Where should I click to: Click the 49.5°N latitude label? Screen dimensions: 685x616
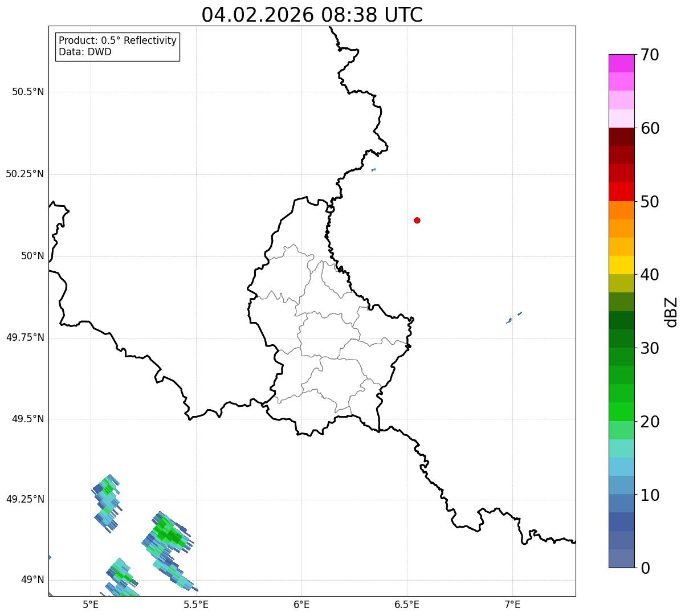pos(28,419)
